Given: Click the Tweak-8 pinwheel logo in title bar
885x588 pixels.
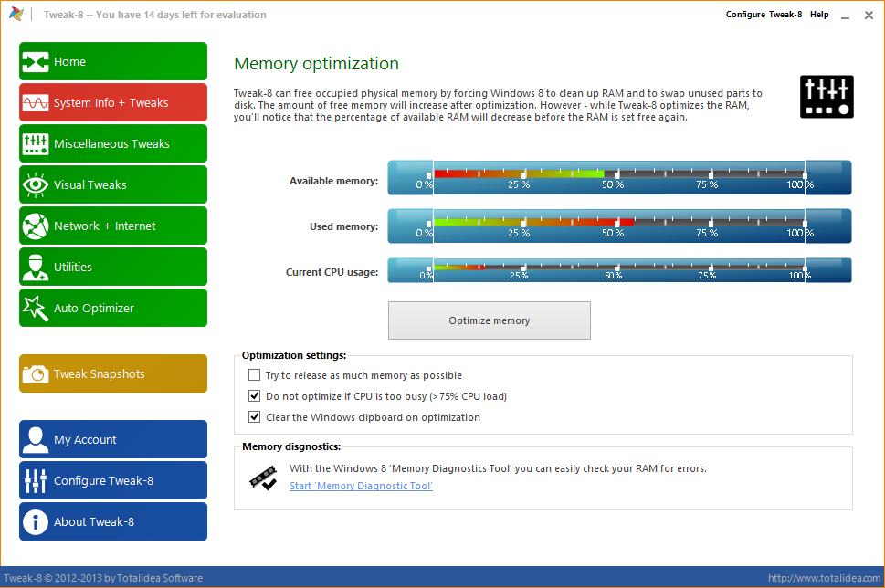Looking at the screenshot, I should [16, 14].
